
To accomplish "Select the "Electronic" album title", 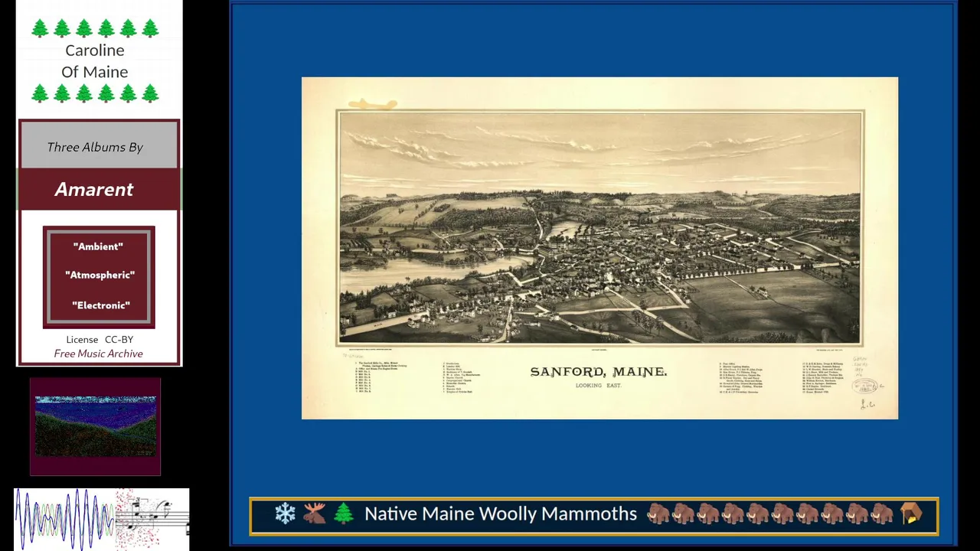I will pyautogui.click(x=101, y=305).
